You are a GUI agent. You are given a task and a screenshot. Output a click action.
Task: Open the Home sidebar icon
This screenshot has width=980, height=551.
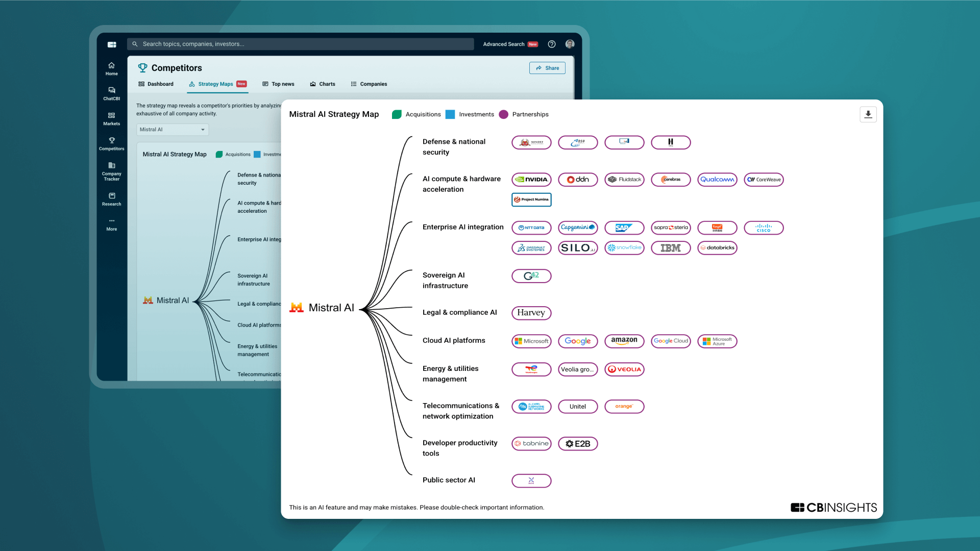[111, 68]
